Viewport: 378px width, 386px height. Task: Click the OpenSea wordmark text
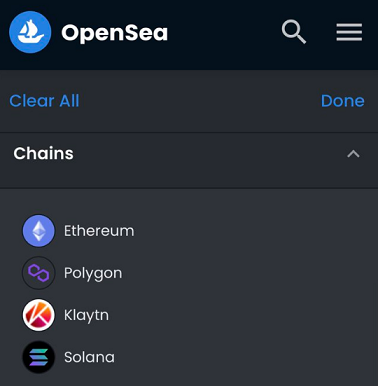tap(114, 33)
